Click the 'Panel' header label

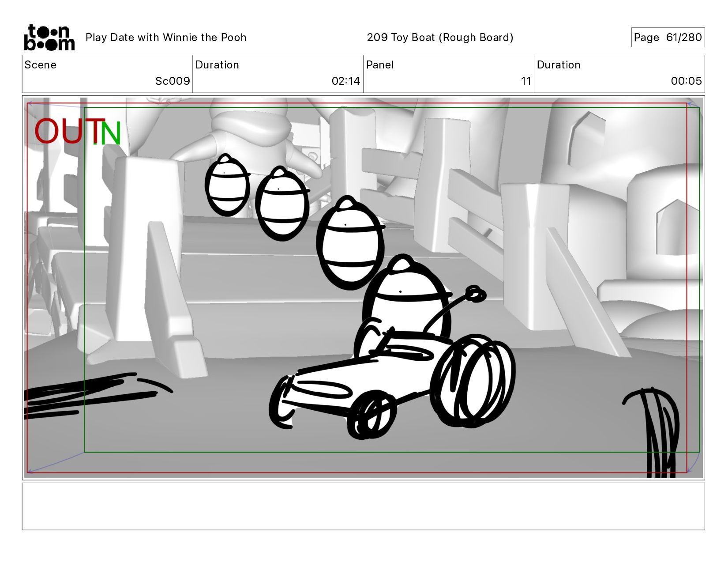pos(380,65)
